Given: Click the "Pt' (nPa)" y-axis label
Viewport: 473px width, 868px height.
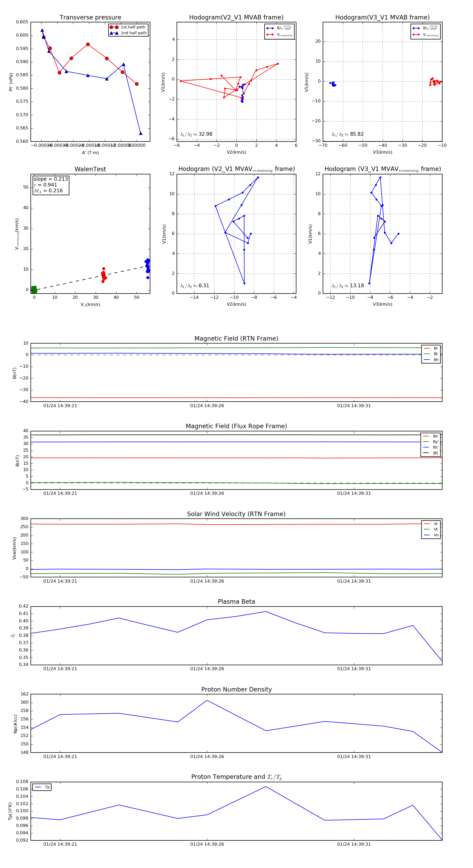Looking at the screenshot, I should coord(11,82).
